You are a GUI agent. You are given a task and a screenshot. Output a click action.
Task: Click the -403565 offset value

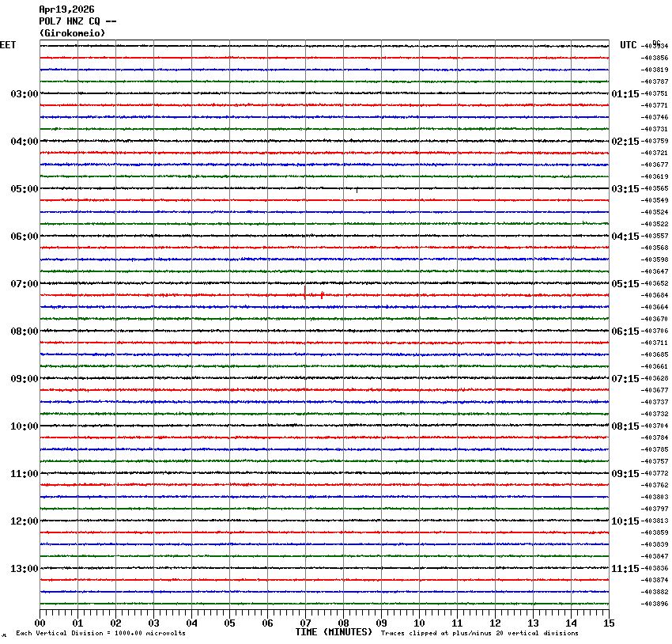tap(655, 189)
